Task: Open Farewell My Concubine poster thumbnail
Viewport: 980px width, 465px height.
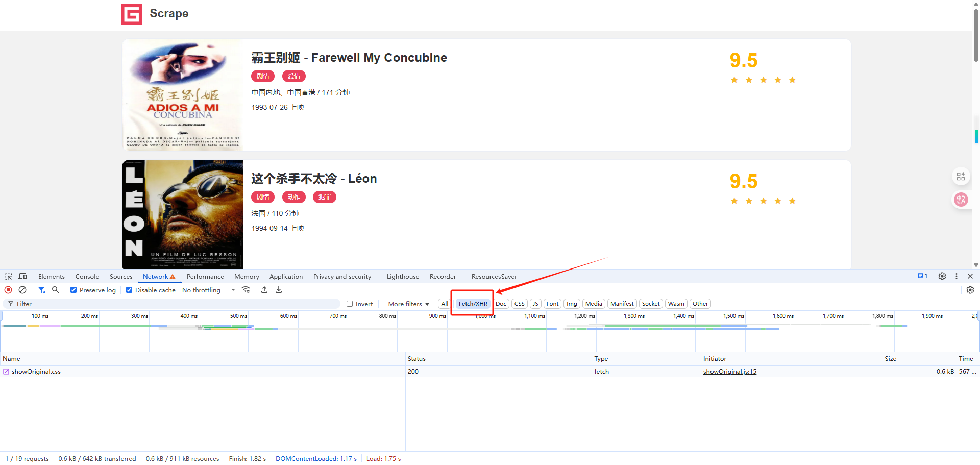Action: pyautogui.click(x=183, y=95)
